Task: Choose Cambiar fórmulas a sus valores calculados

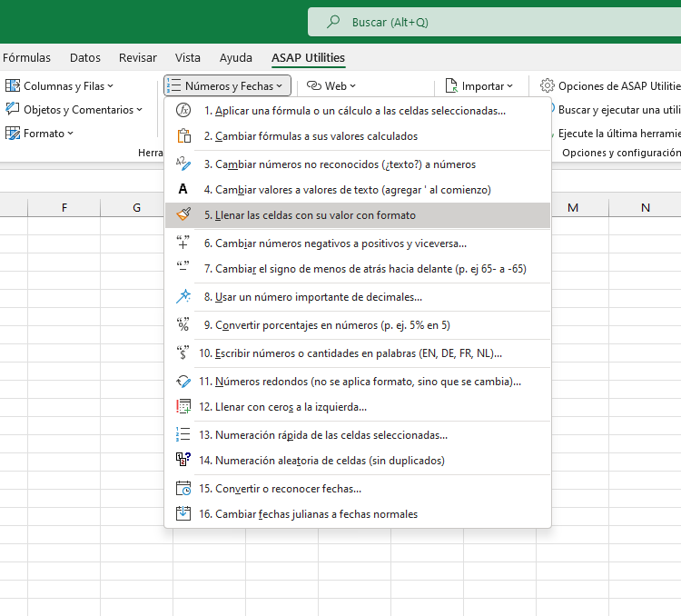Action: click(x=358, y=136)
